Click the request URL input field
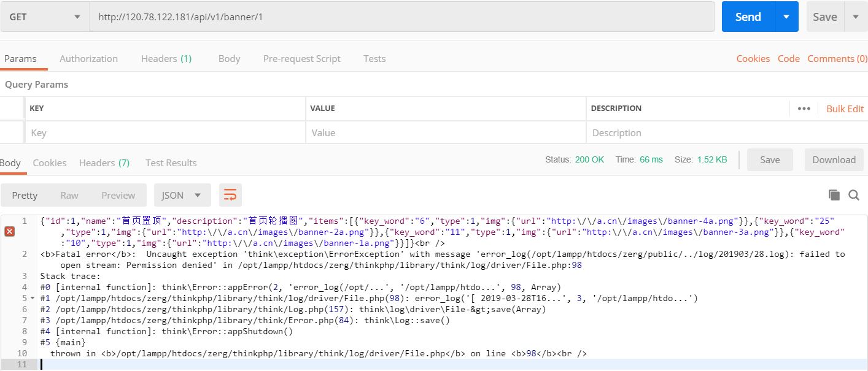The image size is (868, 371). [x=402, y=17]
